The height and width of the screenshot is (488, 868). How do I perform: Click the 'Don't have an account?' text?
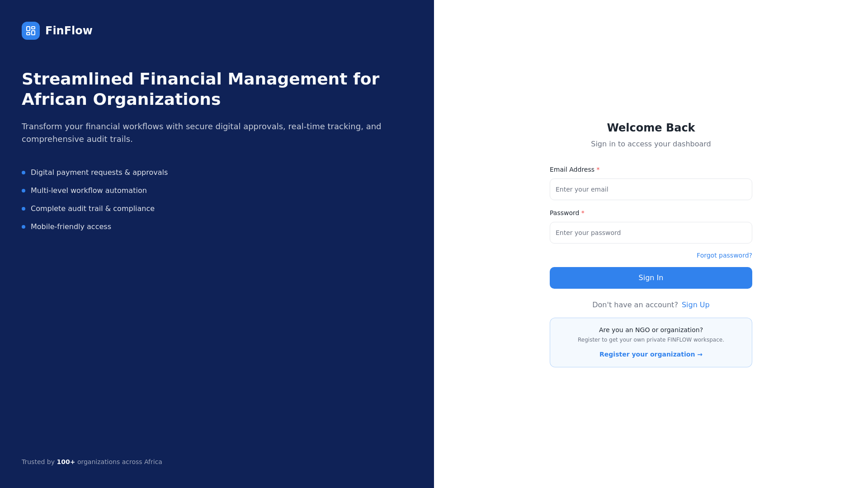[635, 305]
